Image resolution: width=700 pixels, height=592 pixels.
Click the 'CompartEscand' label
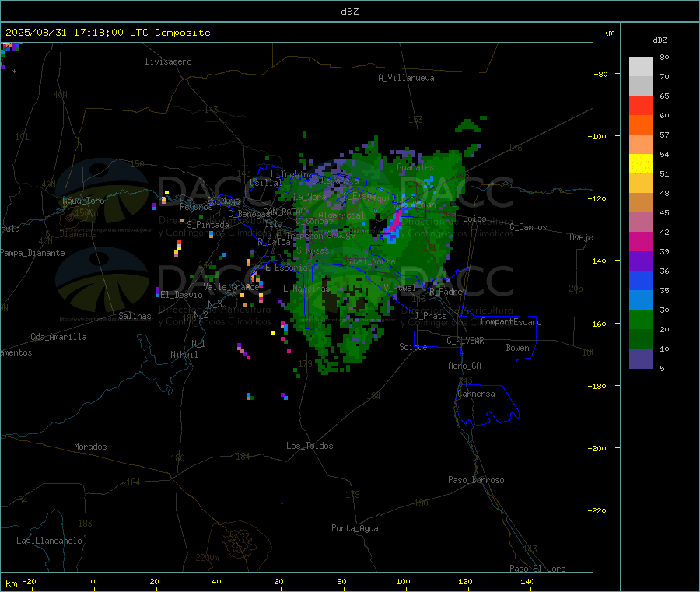pos(512,322)
